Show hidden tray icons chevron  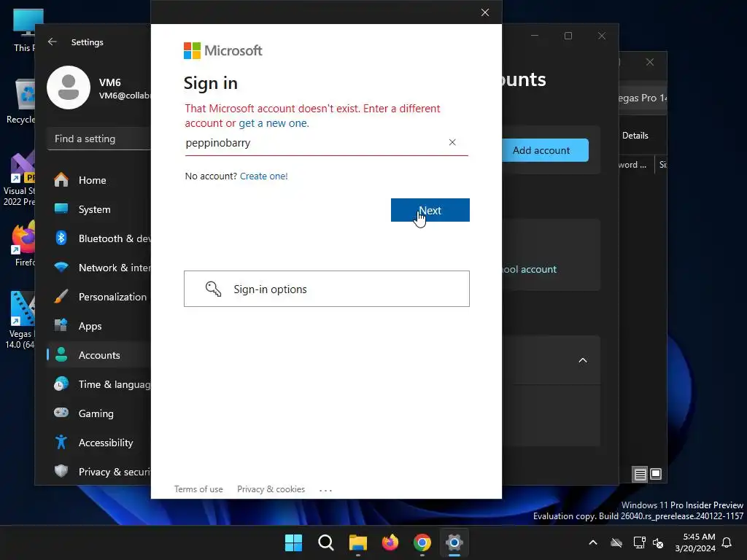593,542
